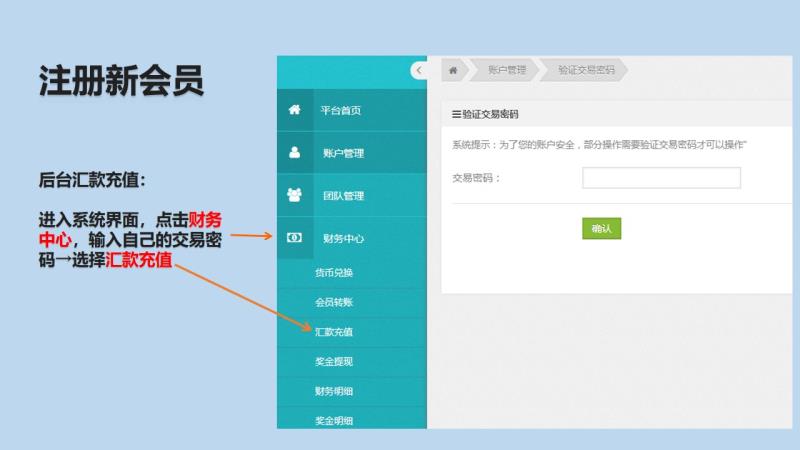Viewport: 800px width, 450px height.
Task: Choose 汇款充值 in the sidebar submenu
Action: point(334,332)
